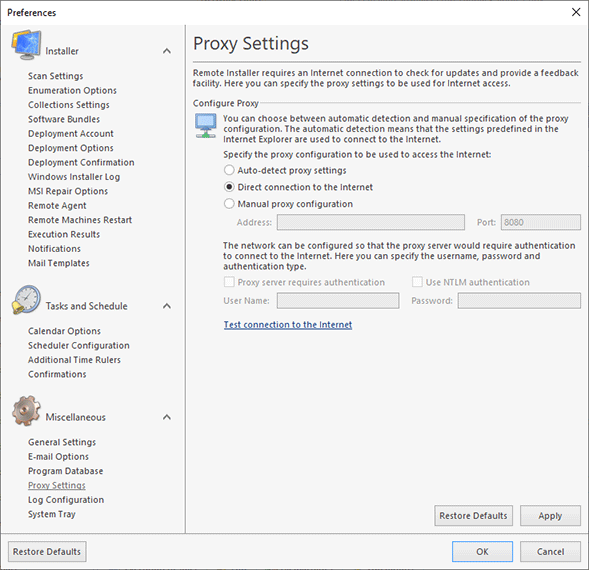Select Deployment Account page
Image resolution: width=589 pixels, height=570 pixels.
coord(71,133)
